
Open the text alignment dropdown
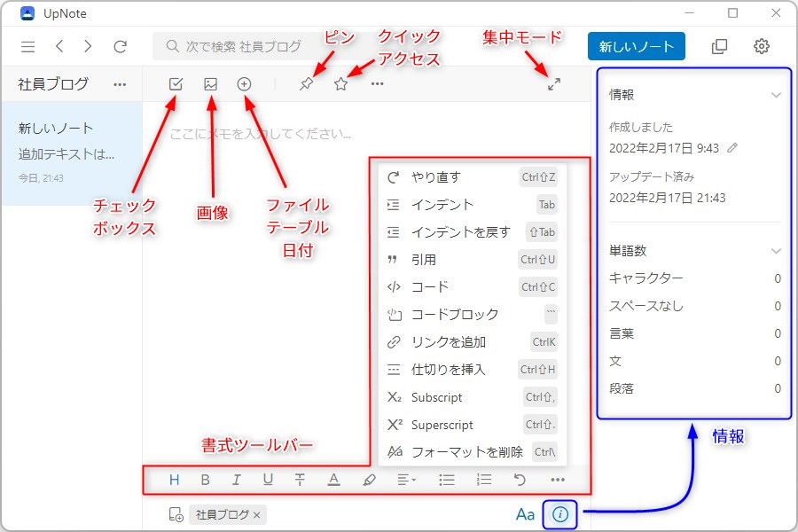click(406, 480)
